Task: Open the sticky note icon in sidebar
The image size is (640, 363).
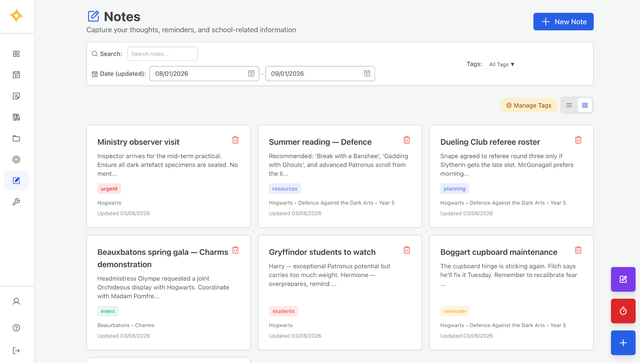Action: 16,96
